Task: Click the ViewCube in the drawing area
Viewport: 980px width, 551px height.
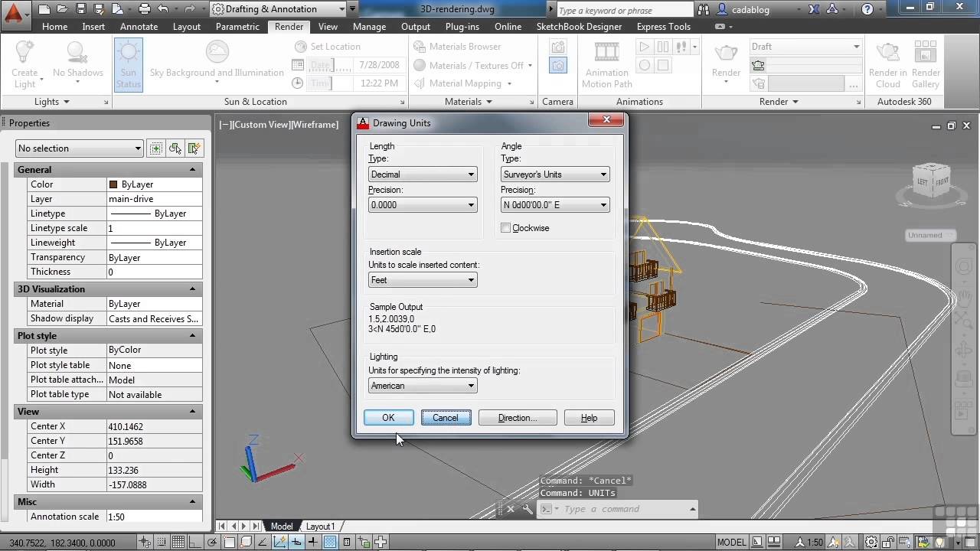Action: tap(932, 182)
